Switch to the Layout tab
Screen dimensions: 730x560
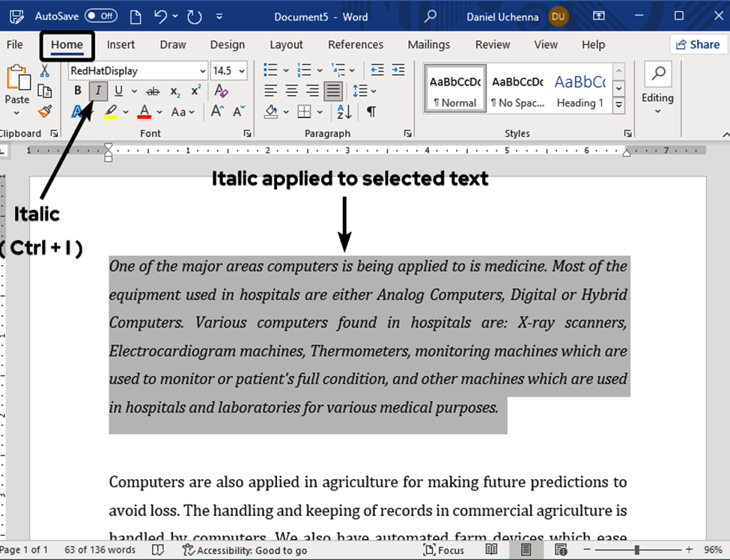[286, 45]
